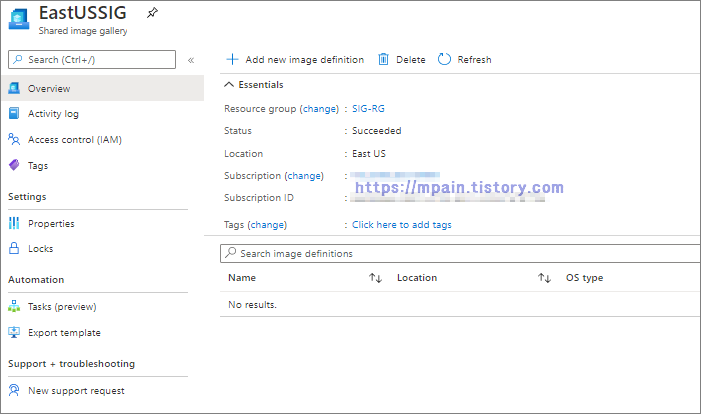Click the Shared image gallery resource icon

tap(19, 19)
